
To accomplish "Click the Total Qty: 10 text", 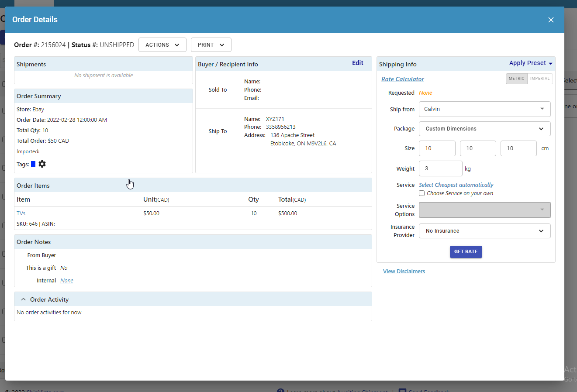I will (x=32, y=131).
